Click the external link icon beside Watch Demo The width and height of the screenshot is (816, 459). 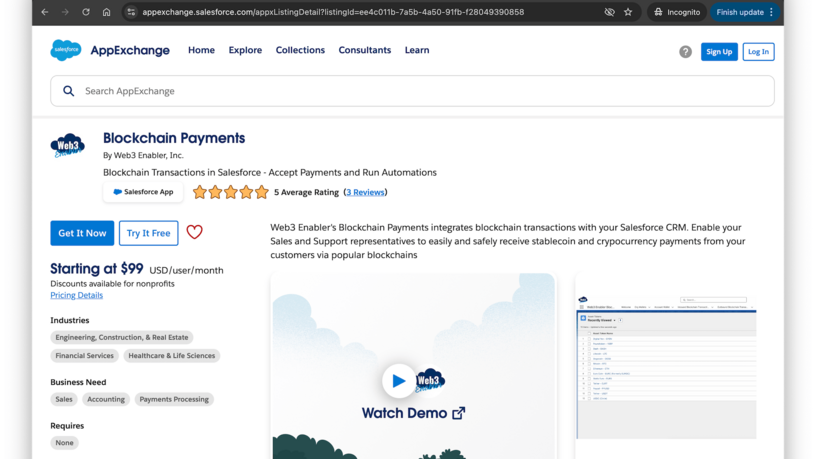(x=458, y=413)
